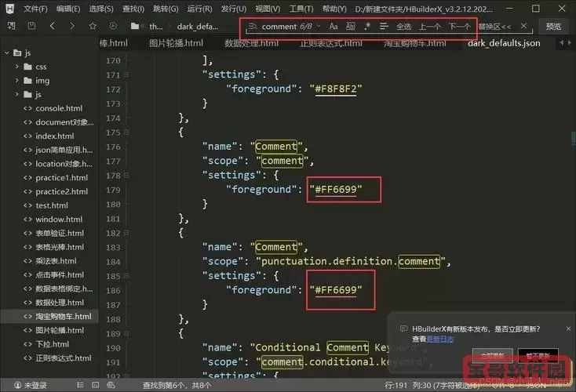576x392 pixels.
Task: Expand the nested js folder arrow
Action: pos(17,94)
